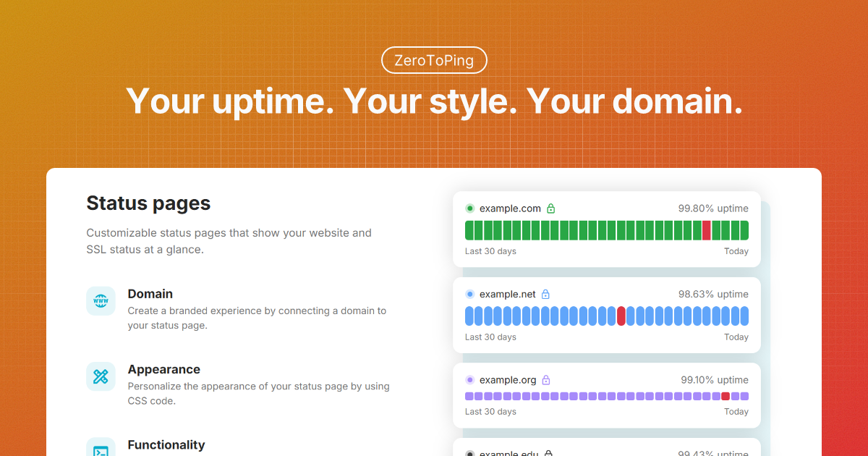Click the green SSL lock icon for example.com
Viewport: 868px width, 456px height.
(550, 208)
